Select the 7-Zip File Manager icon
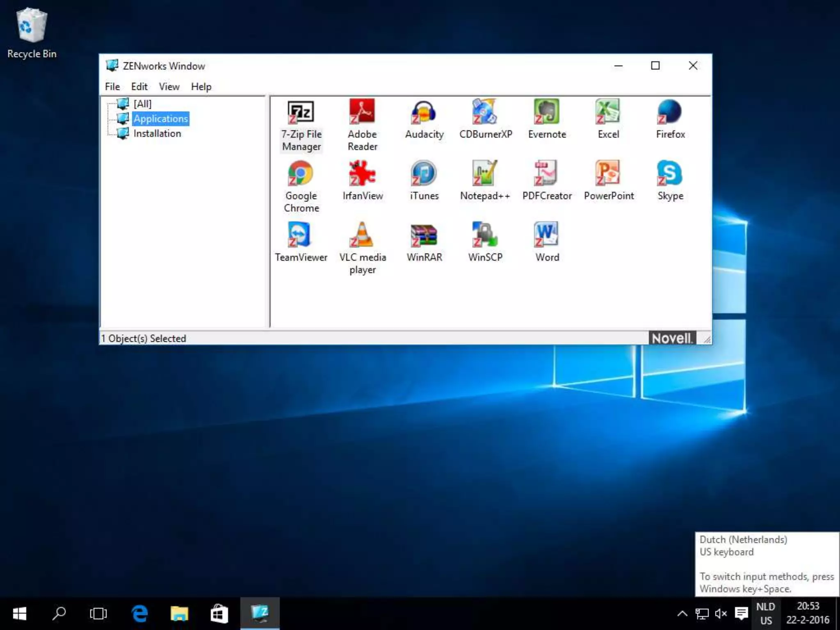This screenshot has width=840, height=630. (x=301, y=112)
